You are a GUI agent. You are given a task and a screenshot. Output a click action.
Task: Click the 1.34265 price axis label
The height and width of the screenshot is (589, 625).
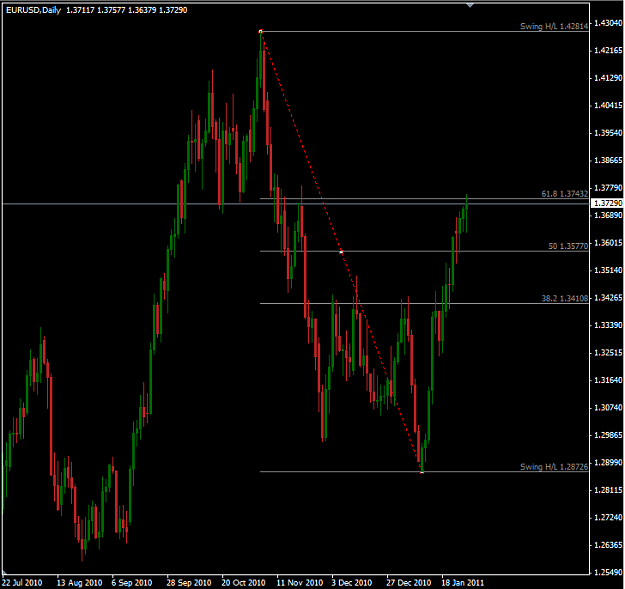(x=608, y=298)
